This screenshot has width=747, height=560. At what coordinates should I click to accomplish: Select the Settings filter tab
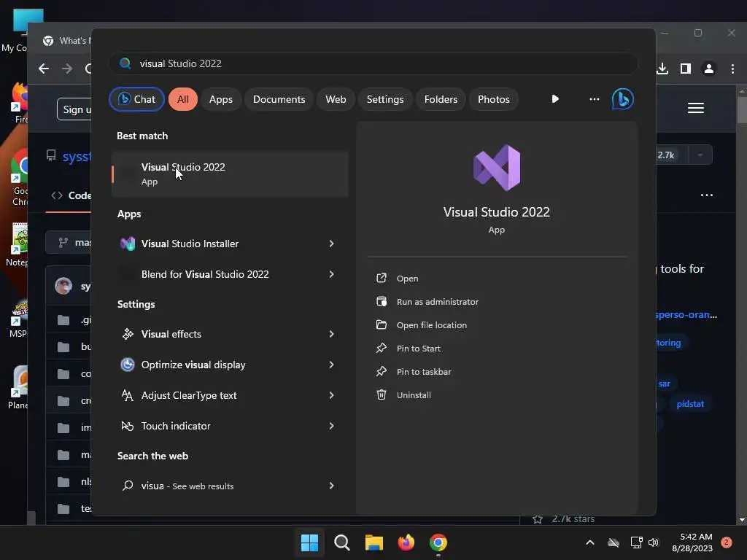click(x=385, y=99)
